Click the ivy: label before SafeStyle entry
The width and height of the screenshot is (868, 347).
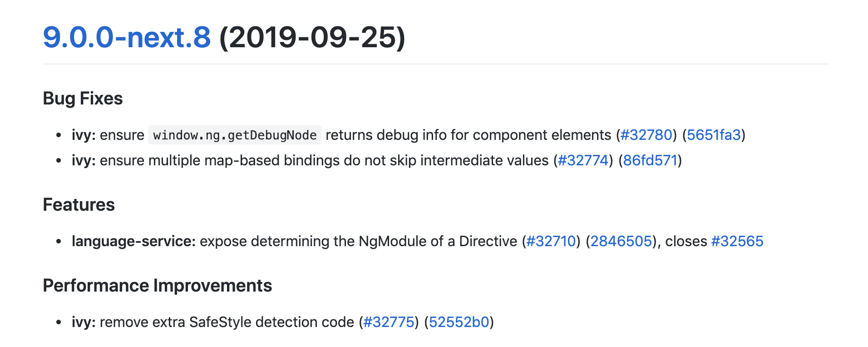tap(84, 322)
